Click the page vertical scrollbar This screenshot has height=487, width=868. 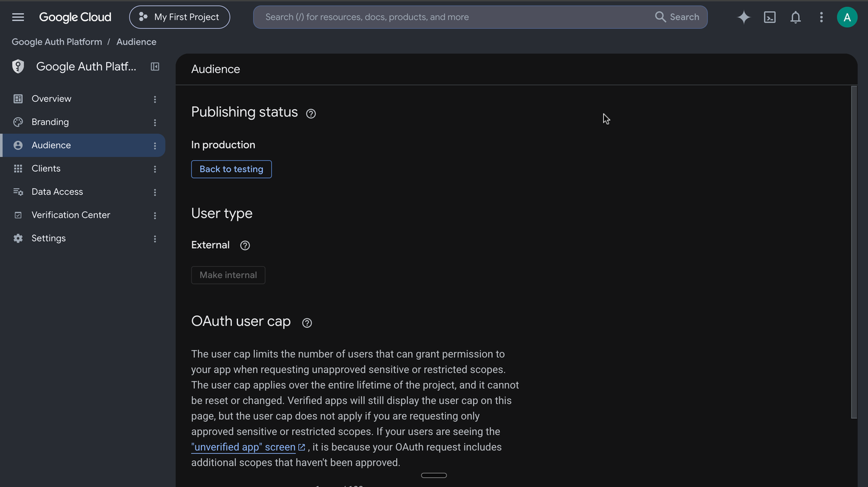(x=854, y=252)
